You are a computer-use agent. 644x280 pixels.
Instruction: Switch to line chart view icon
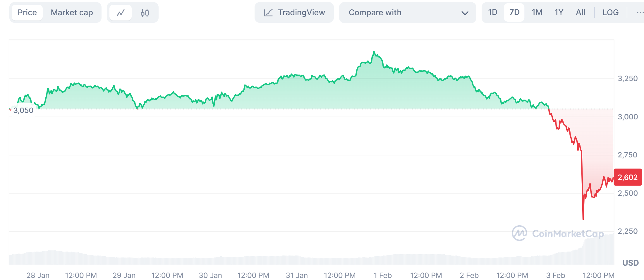(121, 13)
